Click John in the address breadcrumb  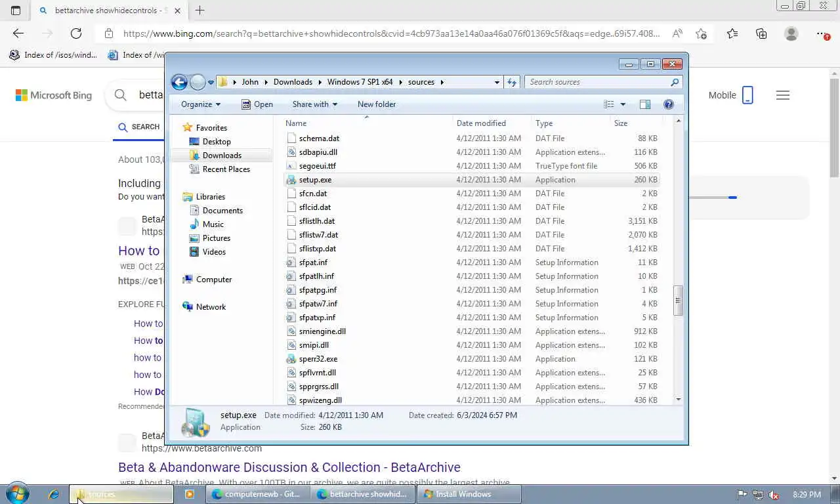click(x=250, y=82)
